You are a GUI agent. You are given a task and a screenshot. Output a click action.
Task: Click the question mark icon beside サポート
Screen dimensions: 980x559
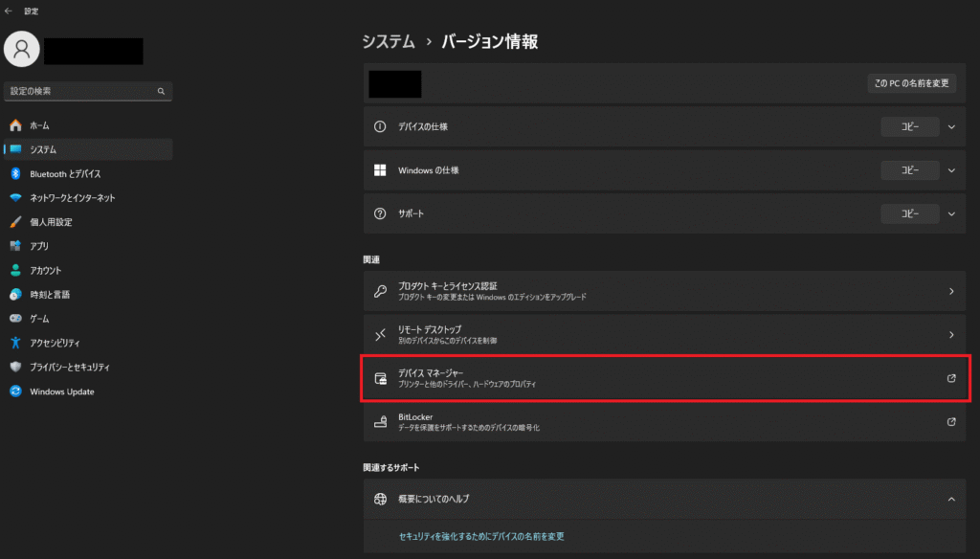tap(380, 213)
